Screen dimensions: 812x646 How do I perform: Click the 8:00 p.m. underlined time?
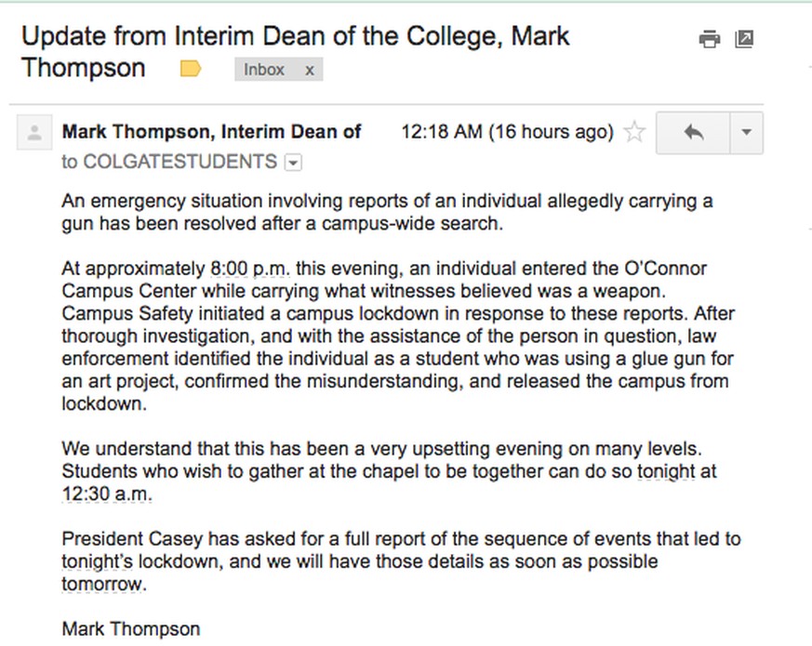click(x=250, y=269)
